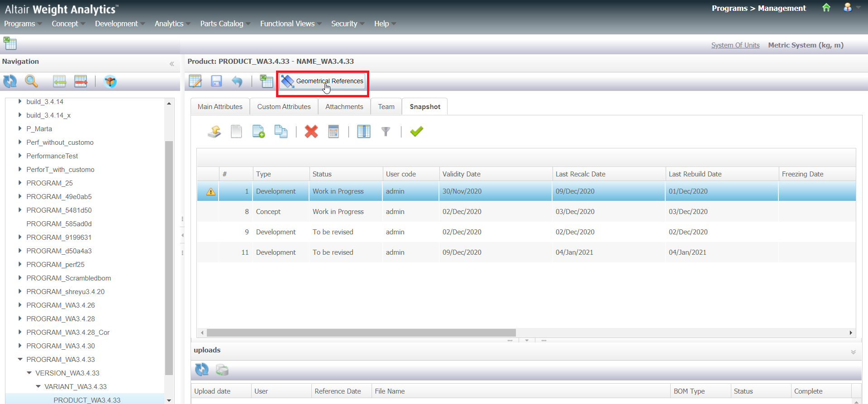Click the blue undo arrow icon
Viewport: 868px width, 404px height.
coord(237,81)
